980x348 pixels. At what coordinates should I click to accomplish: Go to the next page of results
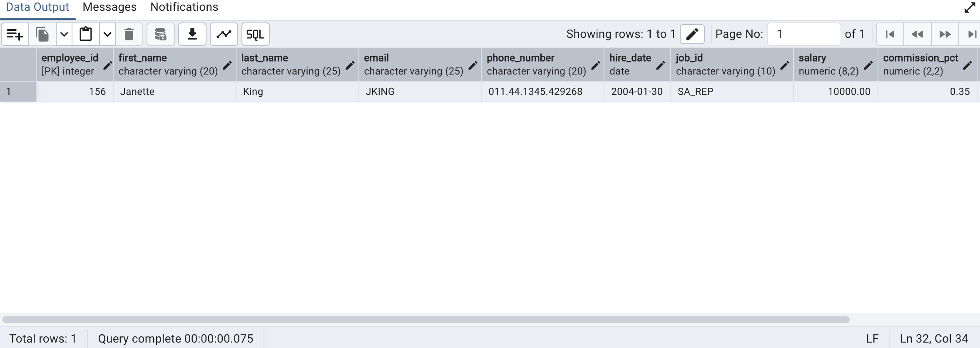pos(945,34)
